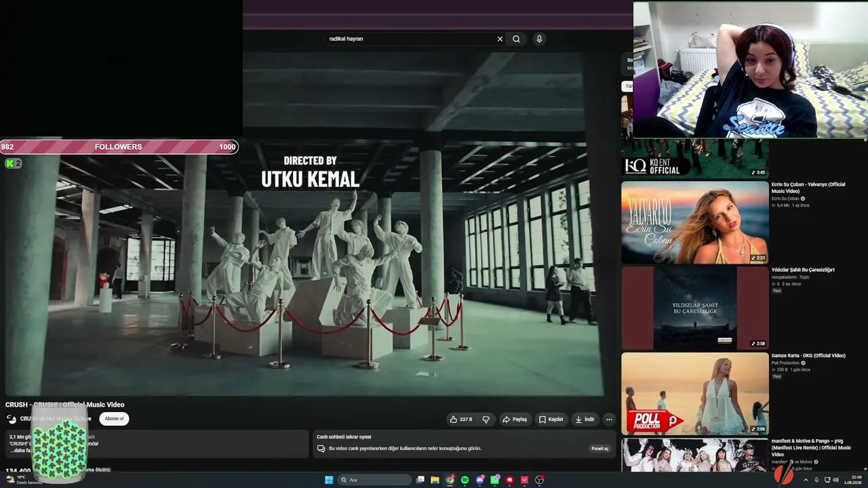Like the CRUSH music video
The width and height of the screenshot is (868, 488).
point(460,420)
